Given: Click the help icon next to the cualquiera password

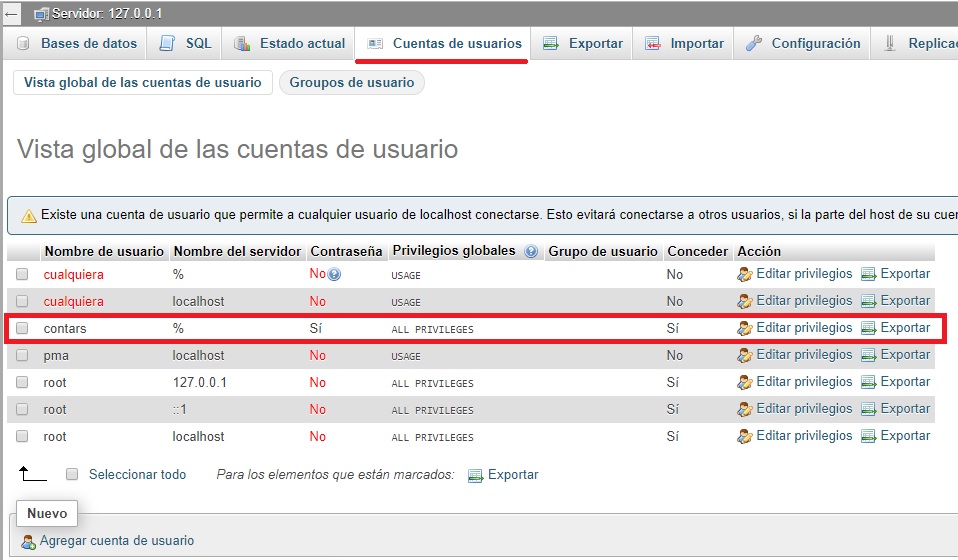Looking at the screenshot, I should click(x=335, y=274).
